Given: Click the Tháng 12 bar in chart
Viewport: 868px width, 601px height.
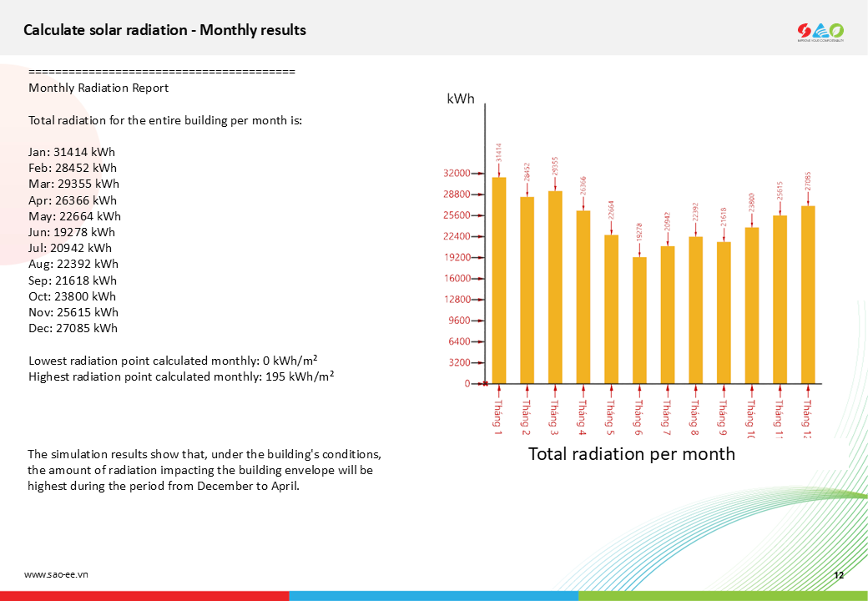Looking at the screenshot, I should pos(808,295).
